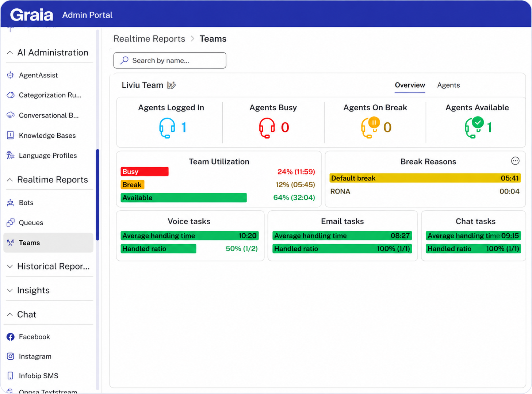532x394 pixels.
Task: Click the Search by name field
Action: [x=170, y=60]
